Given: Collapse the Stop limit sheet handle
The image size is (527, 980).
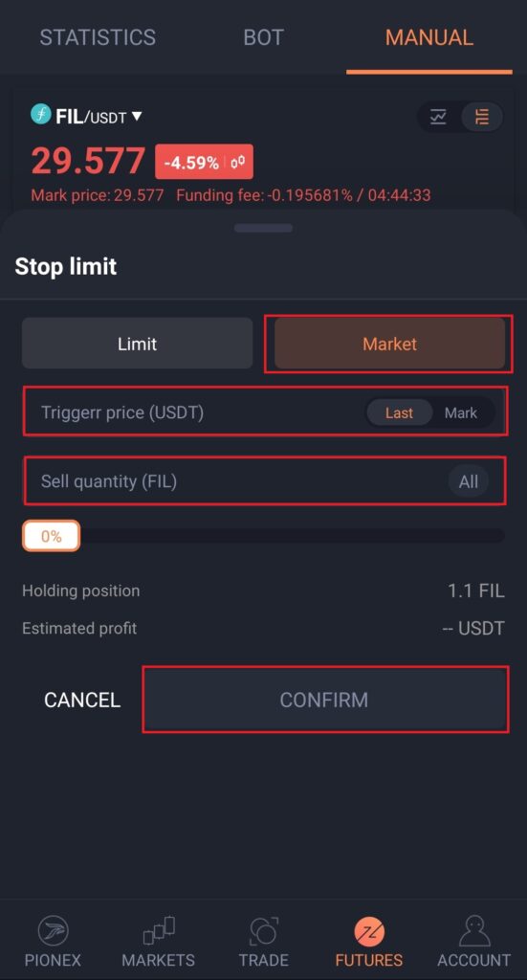Looking at the screenshot, I should click(x=264, y=228).
